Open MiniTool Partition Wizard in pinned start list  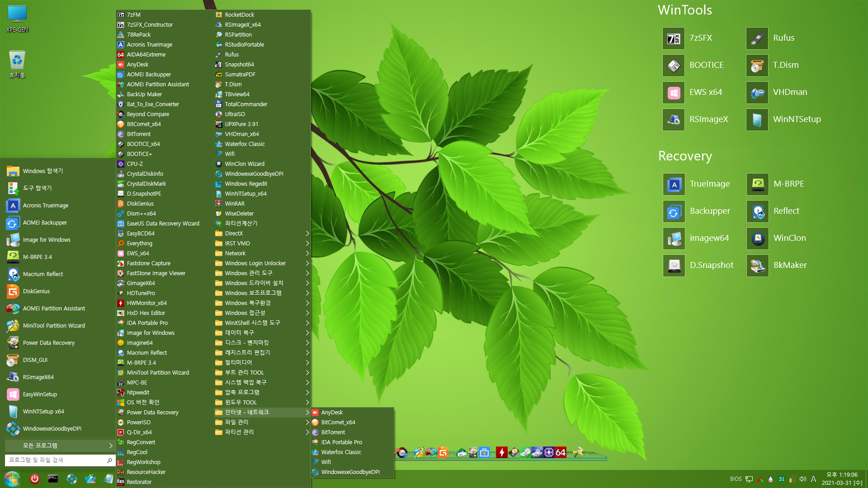click(58, 326)
